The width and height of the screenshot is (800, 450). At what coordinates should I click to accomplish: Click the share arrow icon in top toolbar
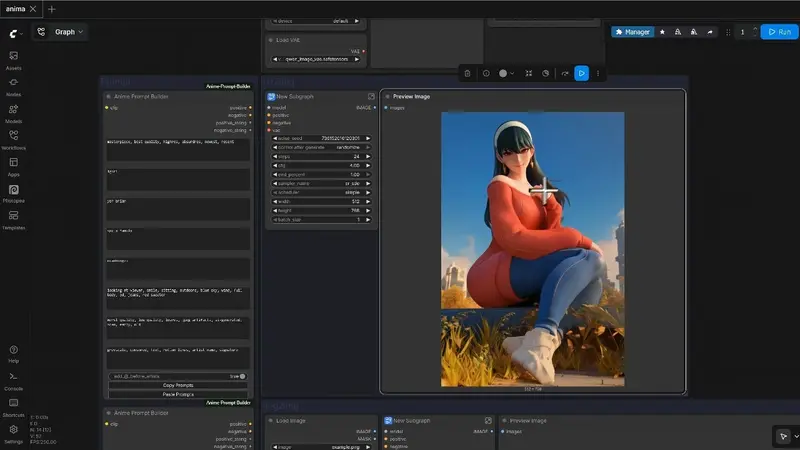tap(710, 32)
